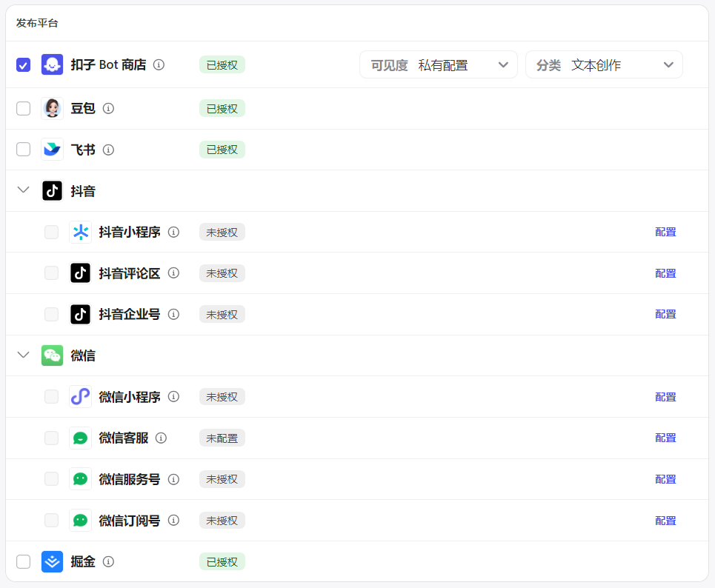Click the 微信客服 icon
Screen dimensions: 715x588
pyautogui.click(x=80, y=438)
